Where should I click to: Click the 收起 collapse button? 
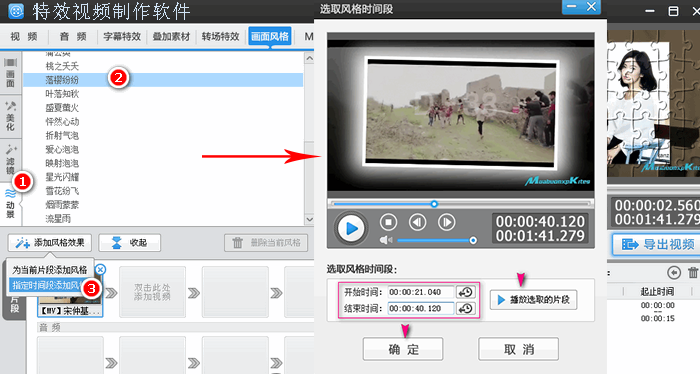coord(129,242)
